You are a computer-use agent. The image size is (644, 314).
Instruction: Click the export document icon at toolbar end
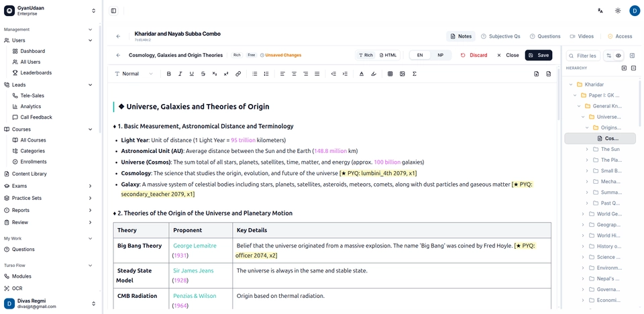(548, 74)
